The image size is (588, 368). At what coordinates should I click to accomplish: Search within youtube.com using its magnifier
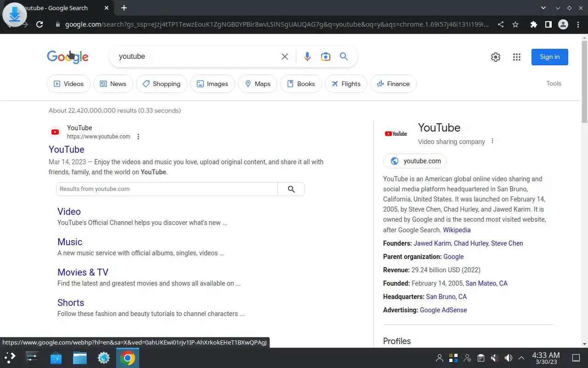291,189
